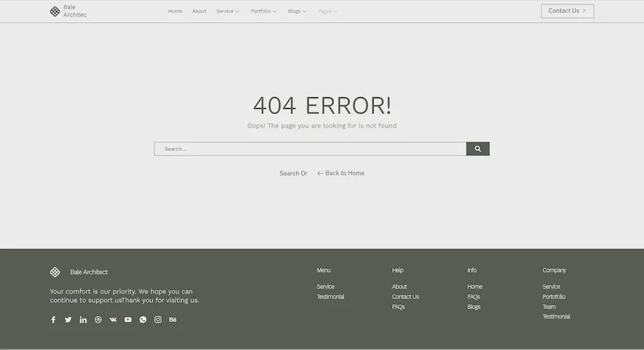
Task: Open Service link under Menu column
Action: pos(326,287)
